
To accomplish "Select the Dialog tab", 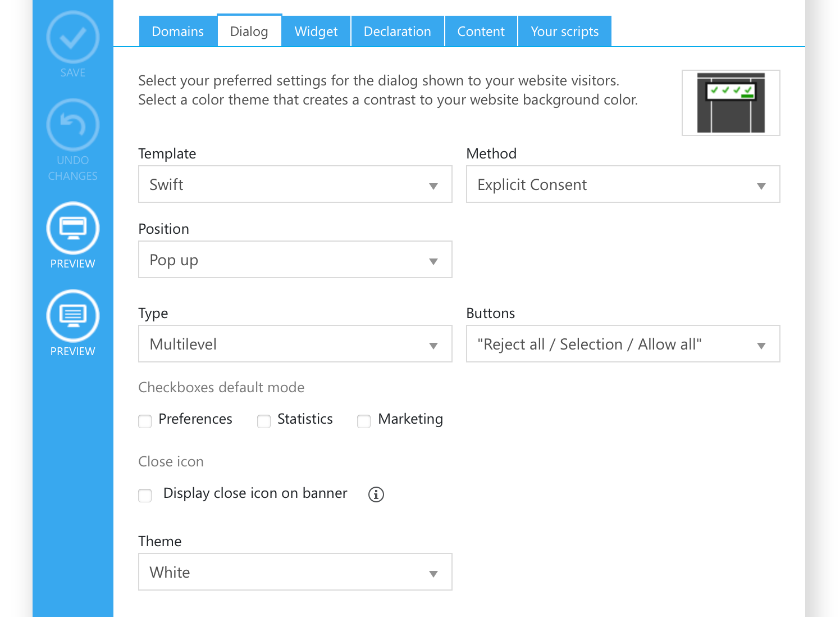I will point(249,31).
